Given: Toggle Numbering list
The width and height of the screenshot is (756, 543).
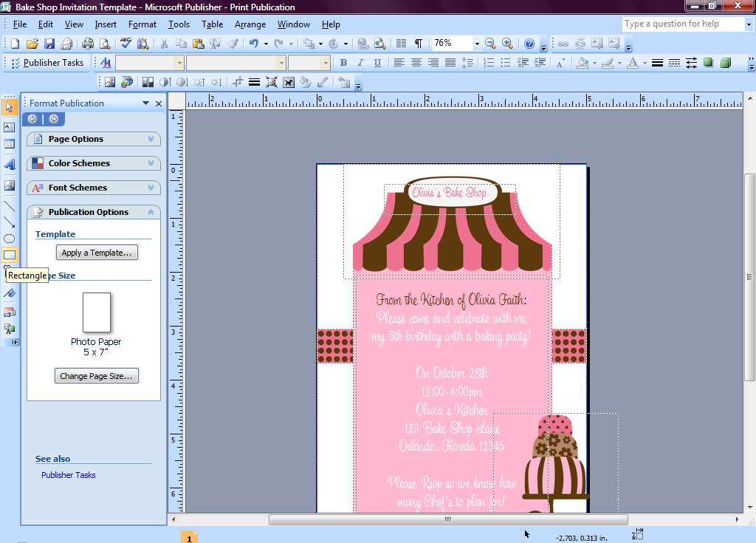Looking at the screenshot, I should (x=489, y=63).
